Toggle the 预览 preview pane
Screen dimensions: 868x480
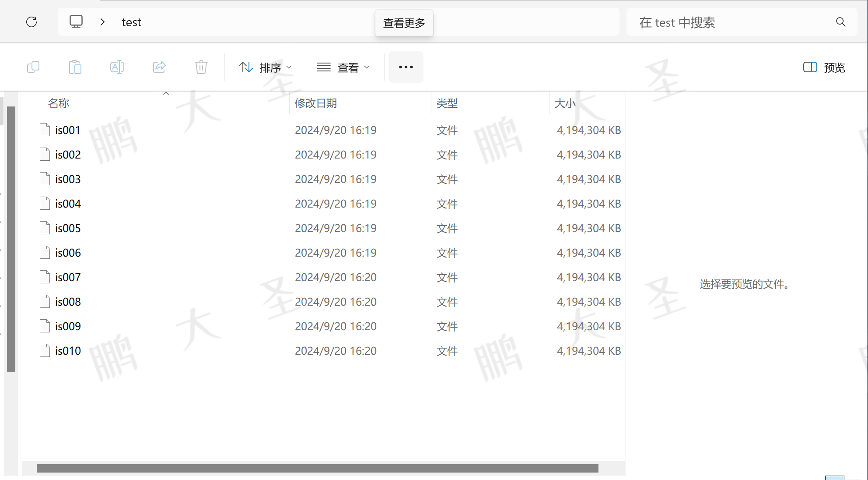tap(824, 67)
